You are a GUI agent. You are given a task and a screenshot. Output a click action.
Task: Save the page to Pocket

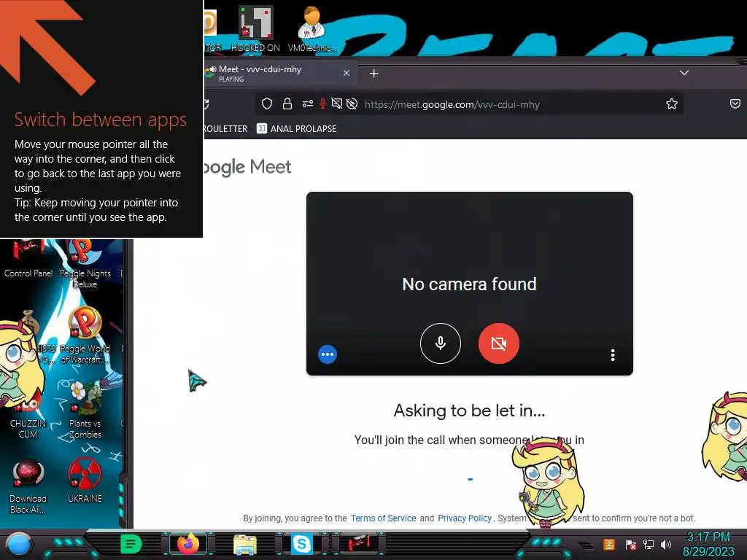(735, 104)
